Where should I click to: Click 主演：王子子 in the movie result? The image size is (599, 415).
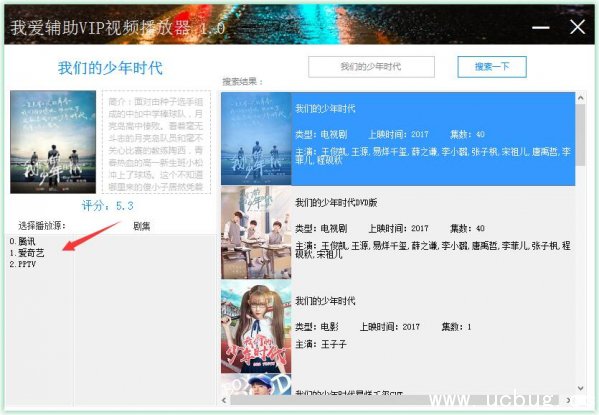point(321,344)
